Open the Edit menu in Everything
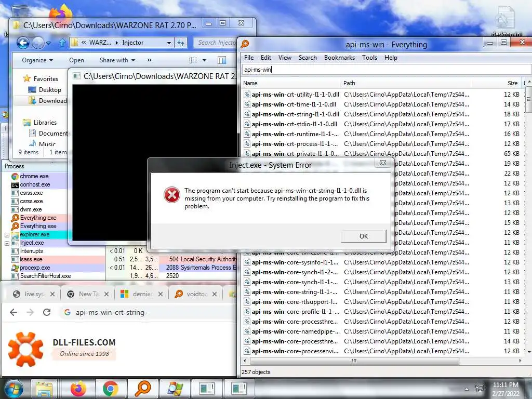The image size is (532, 399). click(x=265, y=58)
